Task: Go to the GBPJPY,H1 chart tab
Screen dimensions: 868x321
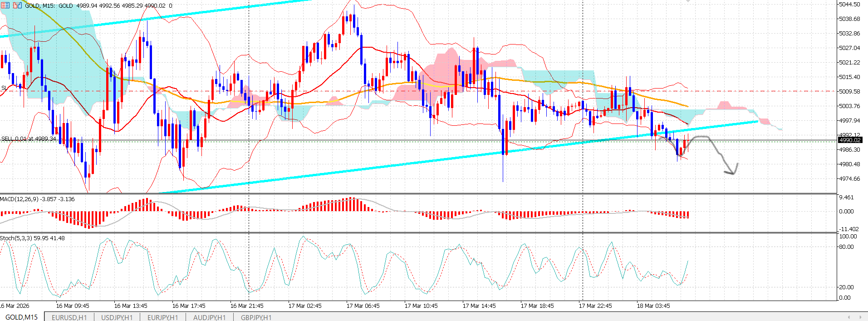Action: click(256, 317)
